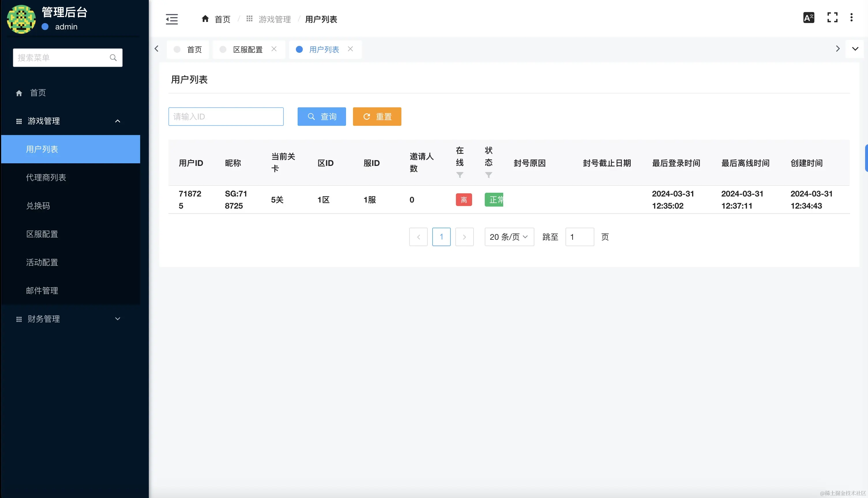Screen dimensions: 868x498
Task: Switch to the 首页 tab
Action: coord(194,49)
